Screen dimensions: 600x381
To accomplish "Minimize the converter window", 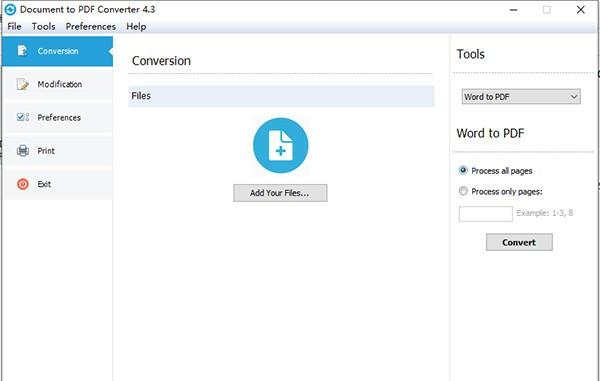I will [x=514, y=10].
